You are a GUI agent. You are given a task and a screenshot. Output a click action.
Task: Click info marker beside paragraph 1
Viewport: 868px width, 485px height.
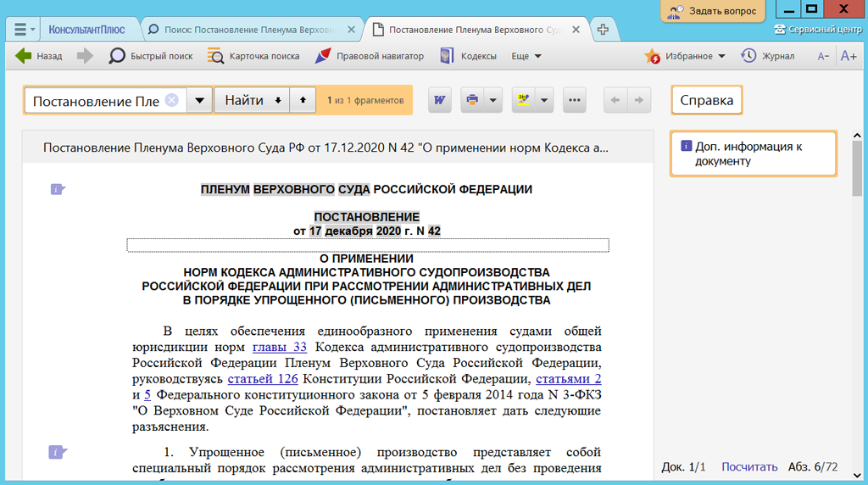point(58,452)
